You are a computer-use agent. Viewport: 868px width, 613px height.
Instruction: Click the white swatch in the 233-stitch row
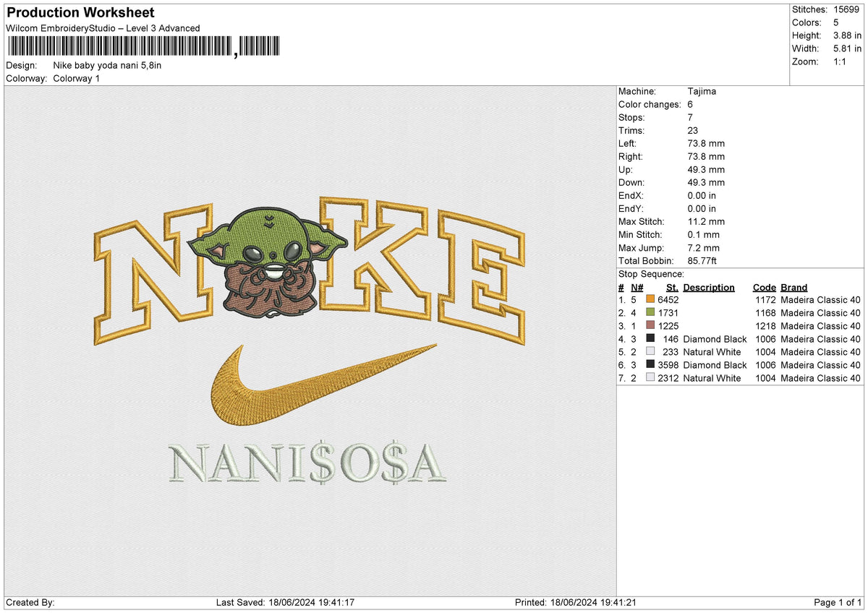click(x=650, y=351)
